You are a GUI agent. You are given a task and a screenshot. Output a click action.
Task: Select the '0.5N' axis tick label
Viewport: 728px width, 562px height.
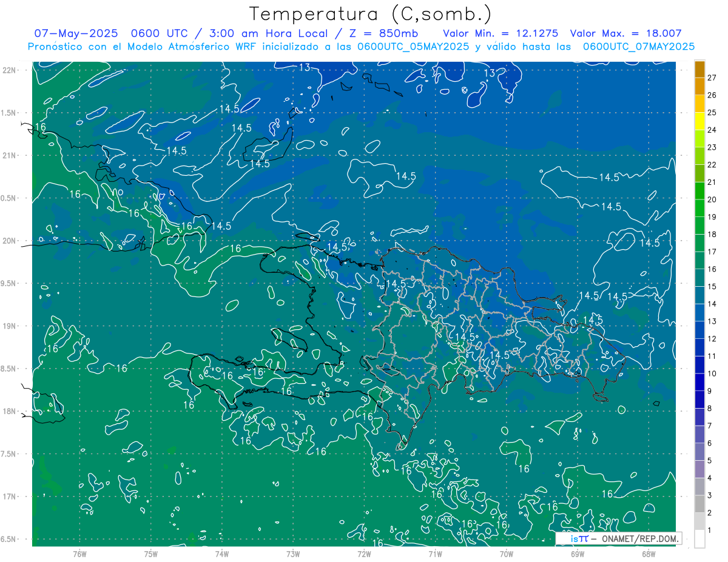pyautogui.click(x=9, y=198)
